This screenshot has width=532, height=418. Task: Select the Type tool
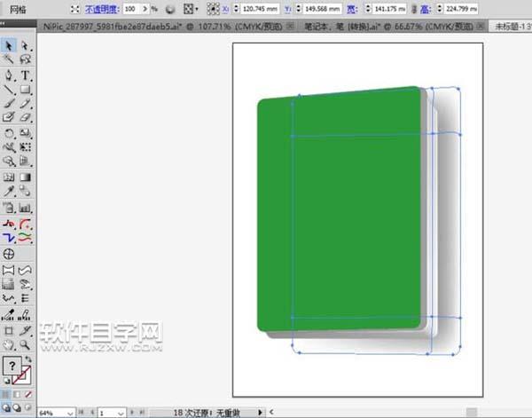click(x=26, y=75)
